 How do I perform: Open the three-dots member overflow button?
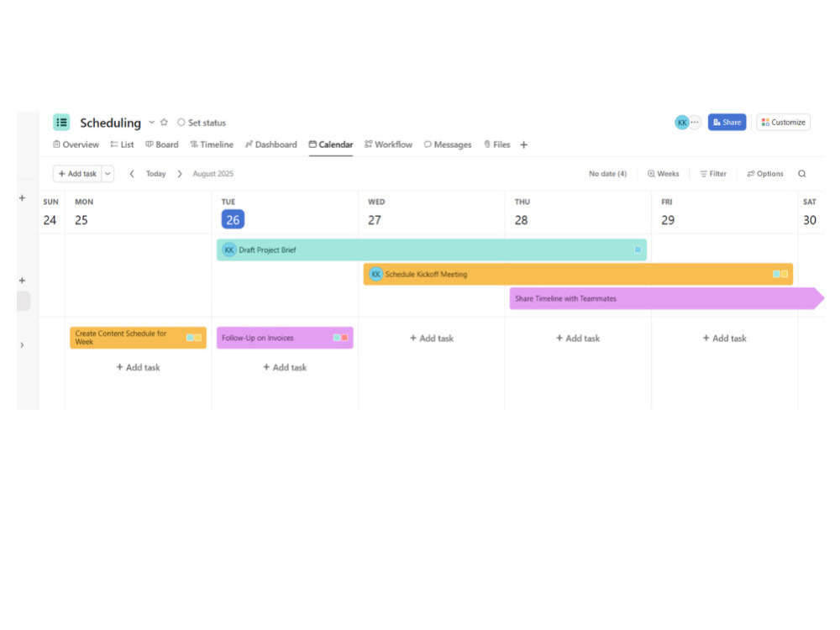click(695, 122)
